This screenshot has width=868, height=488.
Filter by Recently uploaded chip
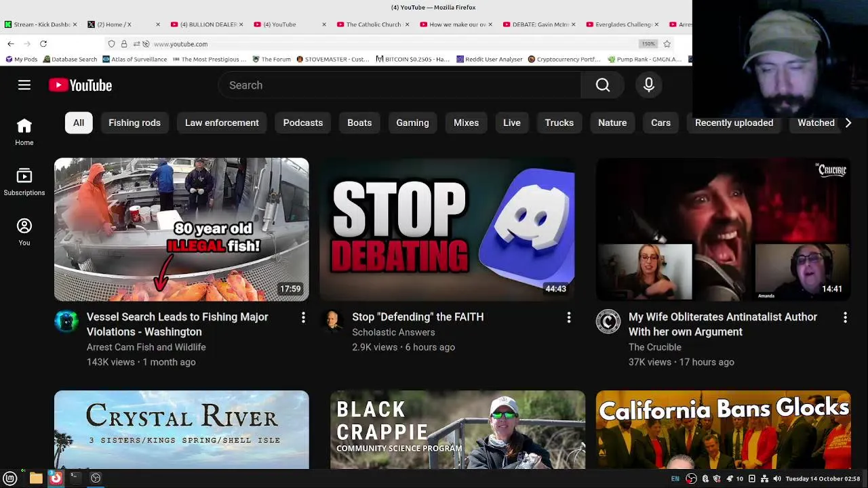(734, 123)
